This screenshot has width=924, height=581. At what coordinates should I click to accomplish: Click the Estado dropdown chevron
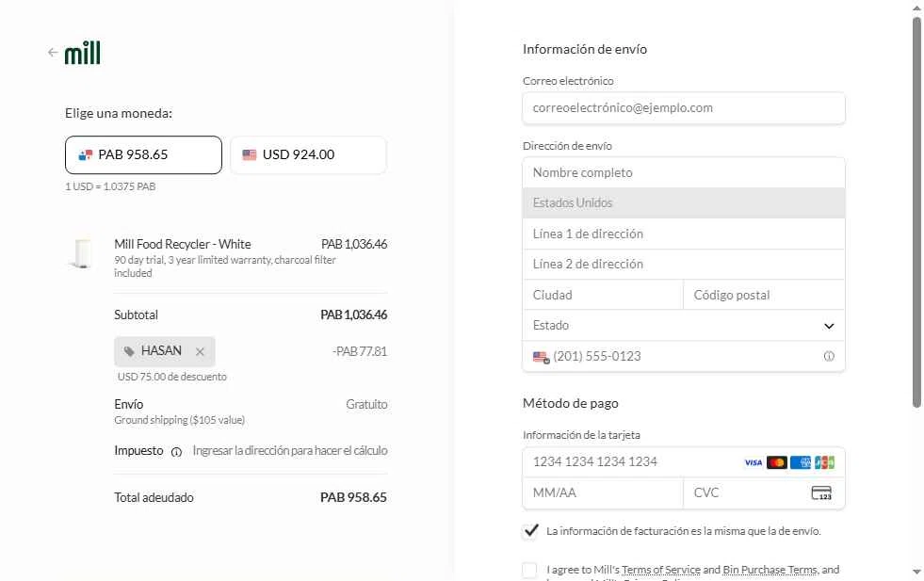[x=829, y=326]
